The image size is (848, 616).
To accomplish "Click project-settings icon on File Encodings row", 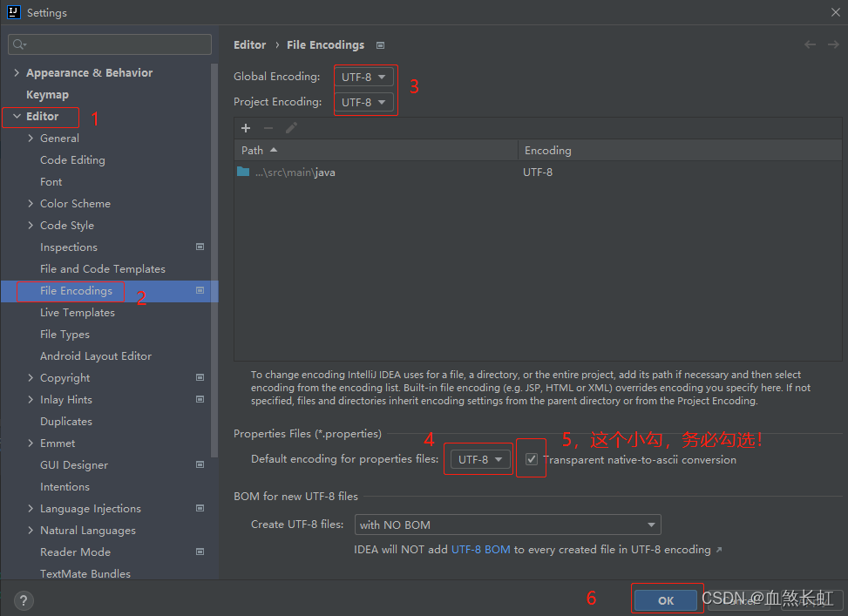I will coord(200,290).
